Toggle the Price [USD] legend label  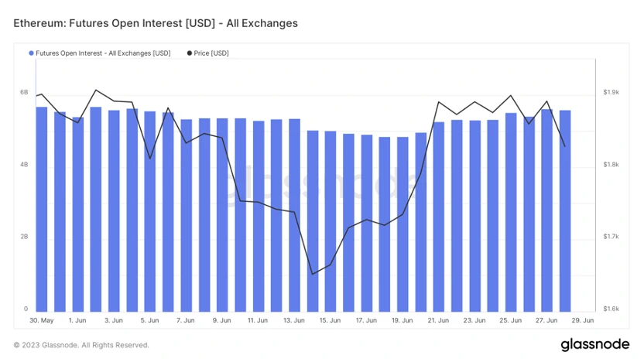click(x=211, y=53)
